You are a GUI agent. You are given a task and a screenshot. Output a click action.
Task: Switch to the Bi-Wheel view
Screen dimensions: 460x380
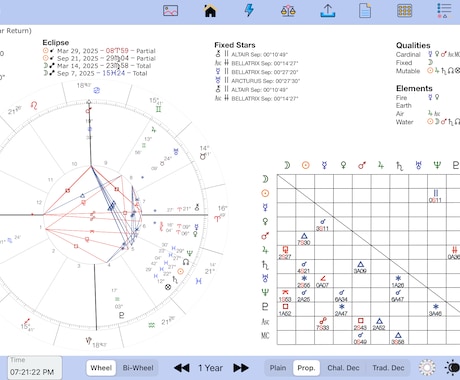pyautogui.click(x=138, y=368)
